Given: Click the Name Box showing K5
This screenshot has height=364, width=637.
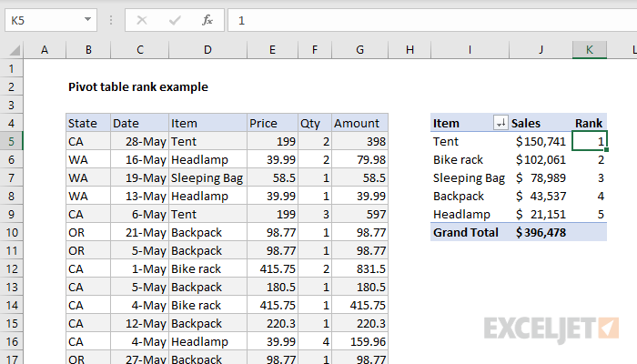Looking at the screenshot, I should click(x=51, y=20).
